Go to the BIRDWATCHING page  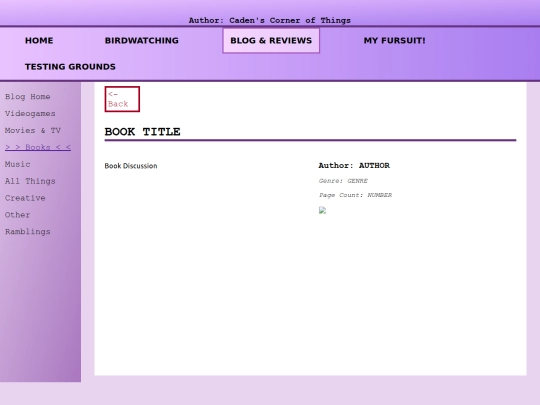142,41
